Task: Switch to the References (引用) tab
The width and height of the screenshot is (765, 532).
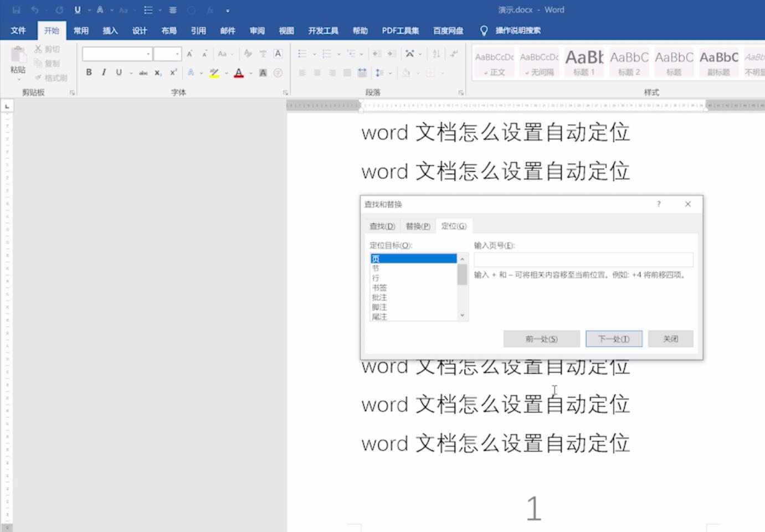Action: [198, 30]
